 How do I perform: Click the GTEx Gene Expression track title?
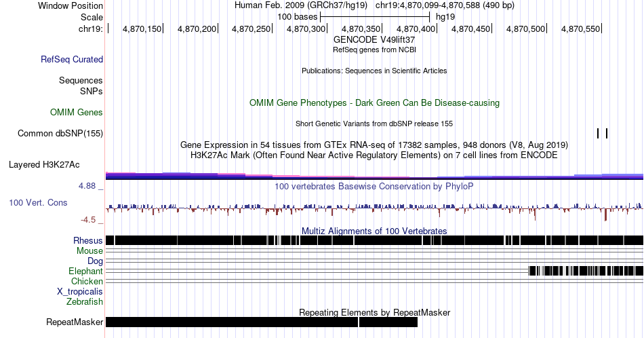tap(374, 145)
